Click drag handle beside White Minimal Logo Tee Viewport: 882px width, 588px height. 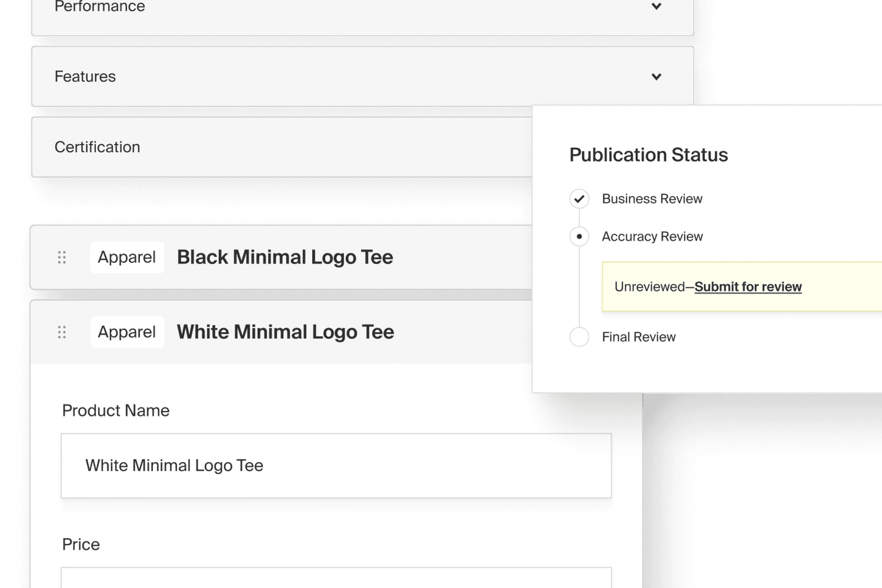tap(62, 332)
